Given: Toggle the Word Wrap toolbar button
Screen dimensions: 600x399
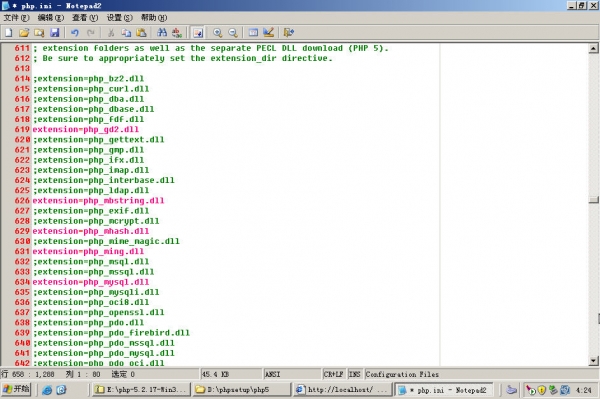Looking at the screenshot, I should coord(198,33).
